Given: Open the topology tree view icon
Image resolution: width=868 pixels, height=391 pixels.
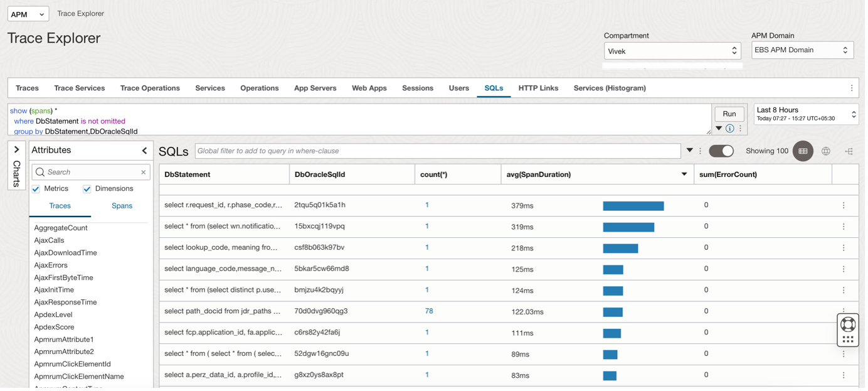Looking at the screenshot, I should (x=849, y=151).
